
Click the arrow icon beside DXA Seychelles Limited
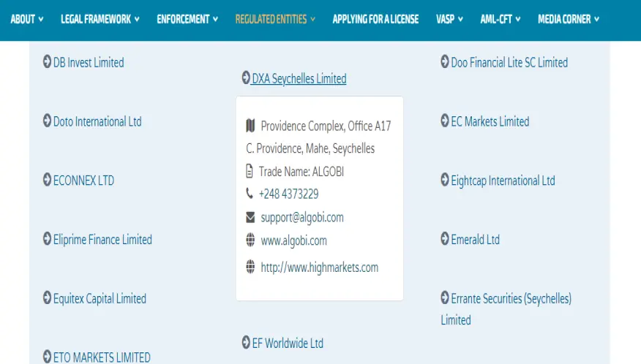246,77
